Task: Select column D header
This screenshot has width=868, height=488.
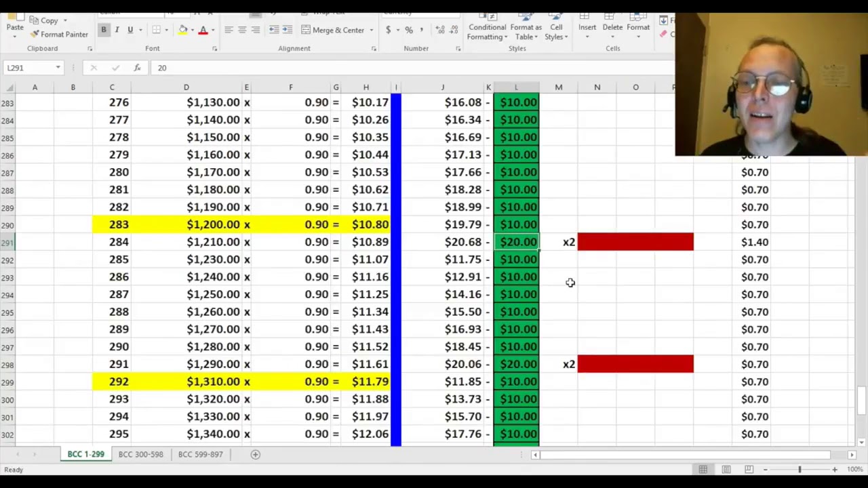Action: [186, 87]
